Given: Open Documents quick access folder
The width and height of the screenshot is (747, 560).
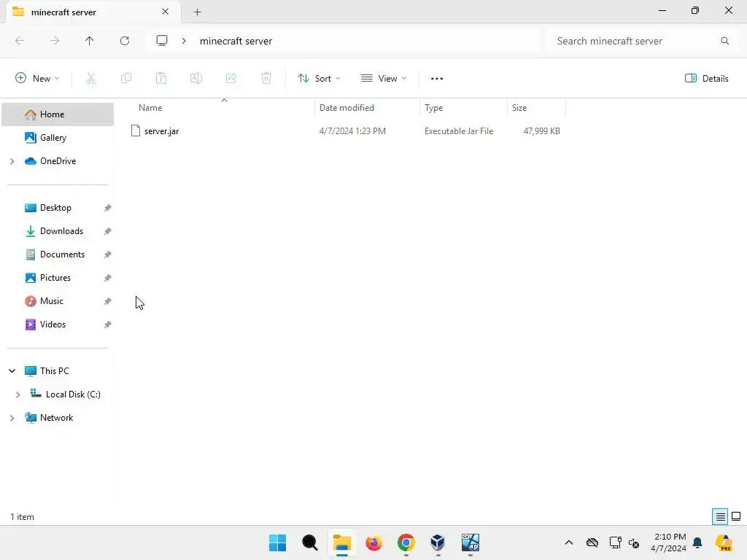Looking at the screenshot, I should [58, 254].
